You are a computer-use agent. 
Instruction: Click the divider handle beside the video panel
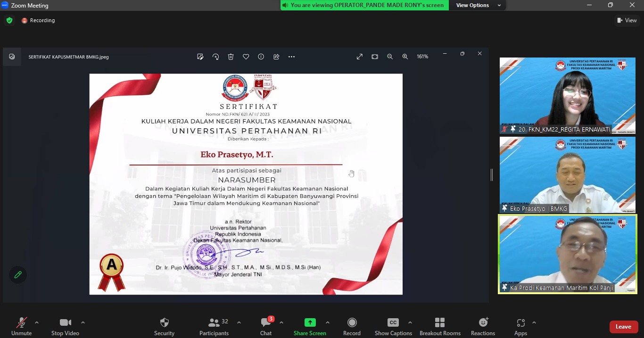point(492,175)
